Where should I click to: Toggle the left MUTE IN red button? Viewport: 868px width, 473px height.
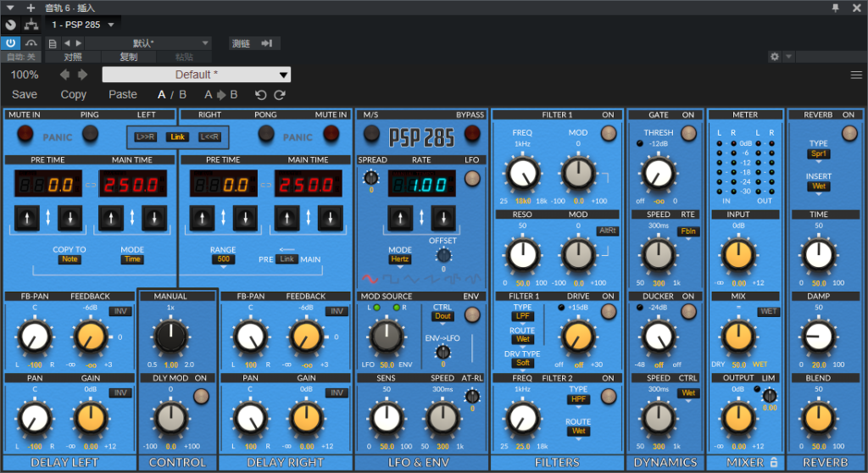click(25, 134)
